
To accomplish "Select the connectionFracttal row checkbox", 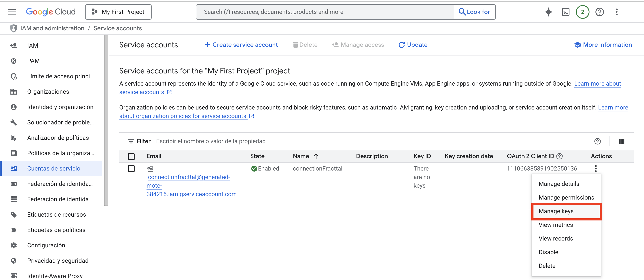I will 131,169.
